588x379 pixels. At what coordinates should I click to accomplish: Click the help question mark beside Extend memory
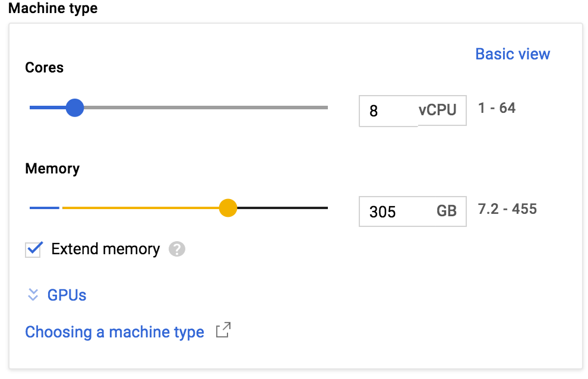coord(176,249)
